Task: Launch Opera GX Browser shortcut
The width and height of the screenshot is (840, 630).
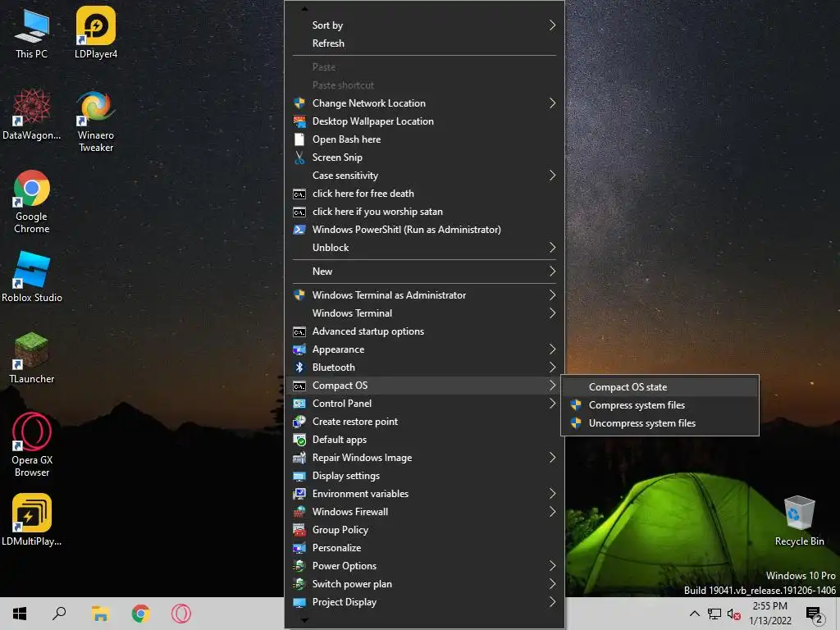Action: tap(32, 445)
